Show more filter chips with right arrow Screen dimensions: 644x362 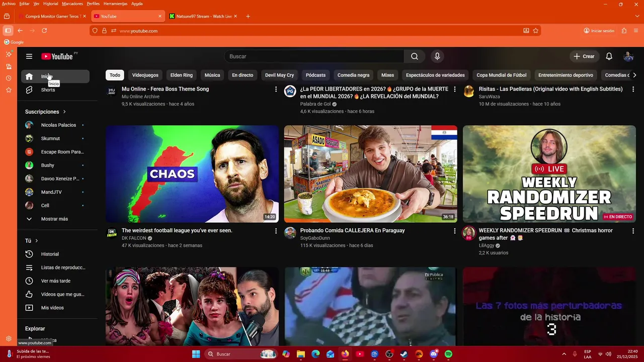pos(634,75)
